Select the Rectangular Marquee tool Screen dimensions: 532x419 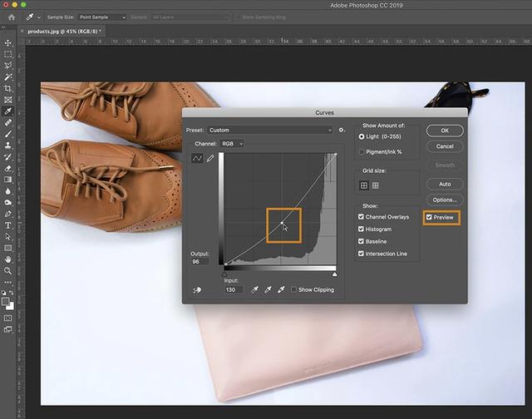click(7, 54)
